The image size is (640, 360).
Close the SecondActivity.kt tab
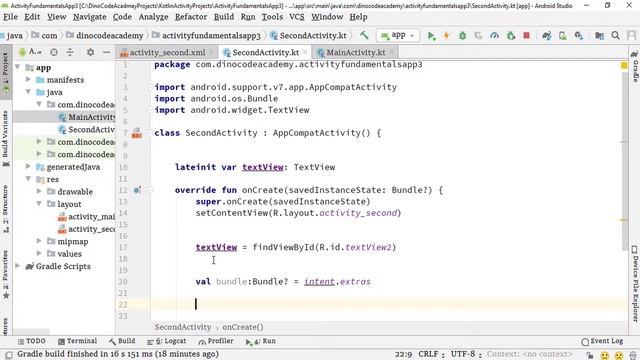pyautogui.click(x=305, y=52)
